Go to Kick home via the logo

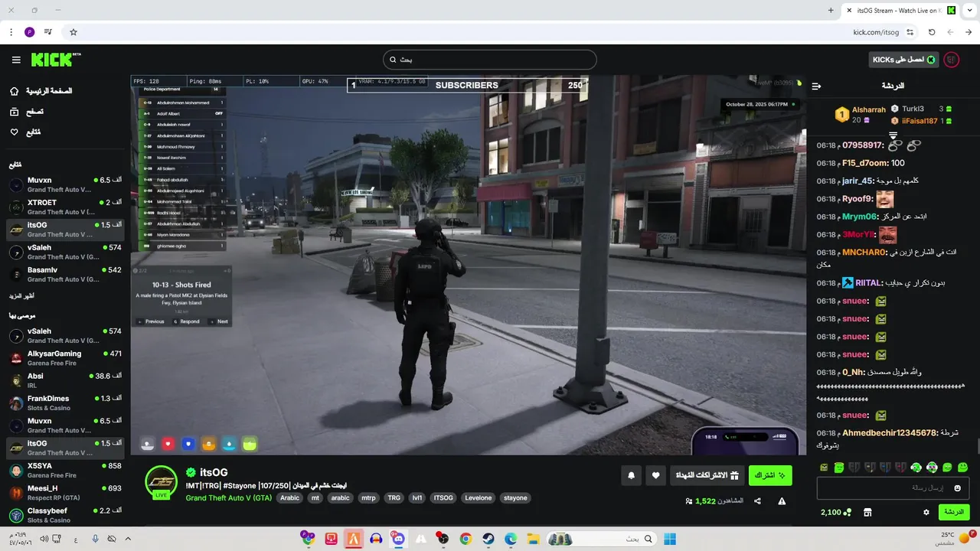click(55, 60)
